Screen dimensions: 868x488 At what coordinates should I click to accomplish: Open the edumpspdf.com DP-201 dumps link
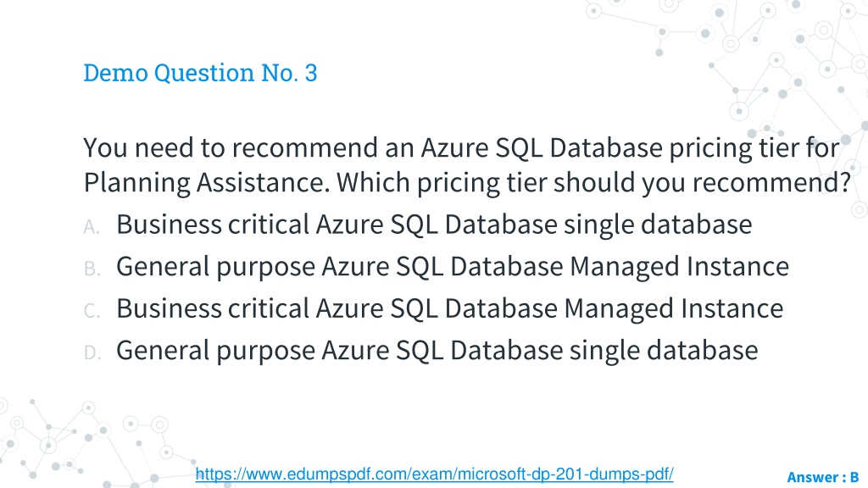(x=434, y=474)
